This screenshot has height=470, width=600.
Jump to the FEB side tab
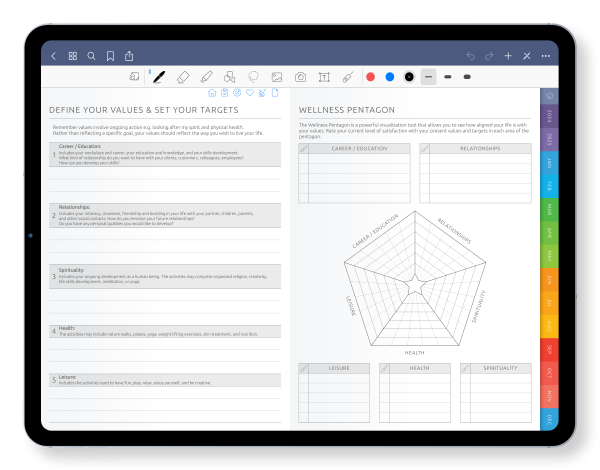[x=549, y=186]
